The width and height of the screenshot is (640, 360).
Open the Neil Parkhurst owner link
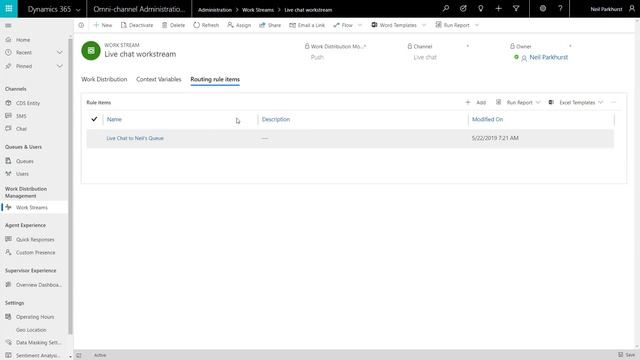coord(549,57)
